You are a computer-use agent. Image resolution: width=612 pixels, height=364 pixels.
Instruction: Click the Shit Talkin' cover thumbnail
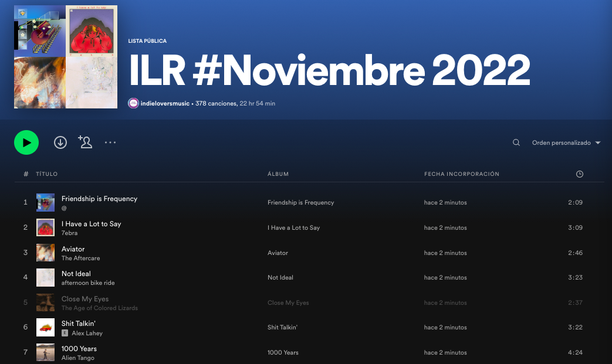tap(45, 328)
